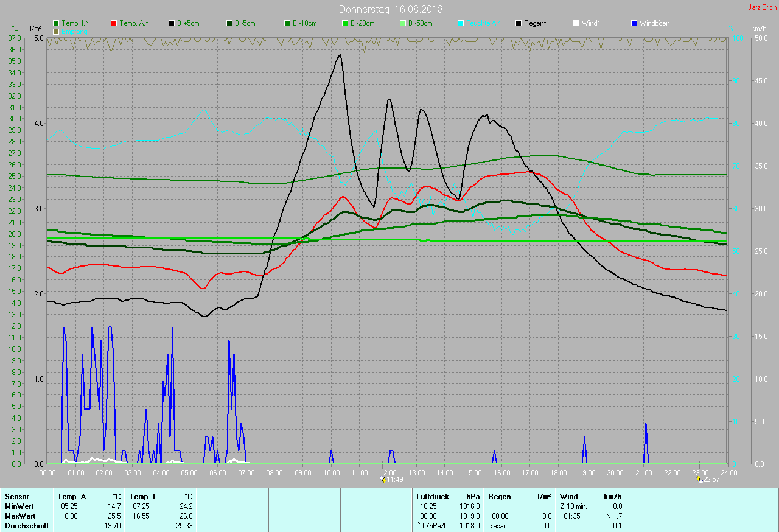Select the 'Windböen' legend label
Viewport: 779px width, 532px height.
click(654, 23)
